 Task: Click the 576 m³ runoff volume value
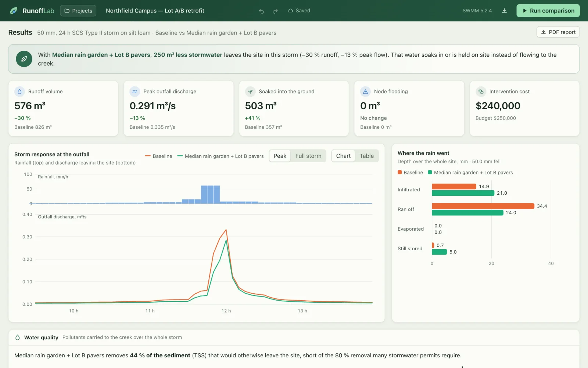[30, 106]
